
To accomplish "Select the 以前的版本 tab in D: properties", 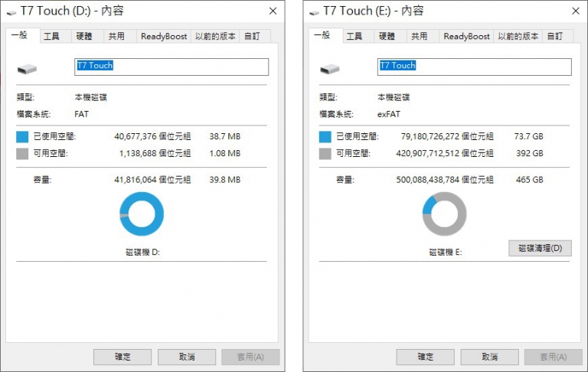I will coord(215,37).
